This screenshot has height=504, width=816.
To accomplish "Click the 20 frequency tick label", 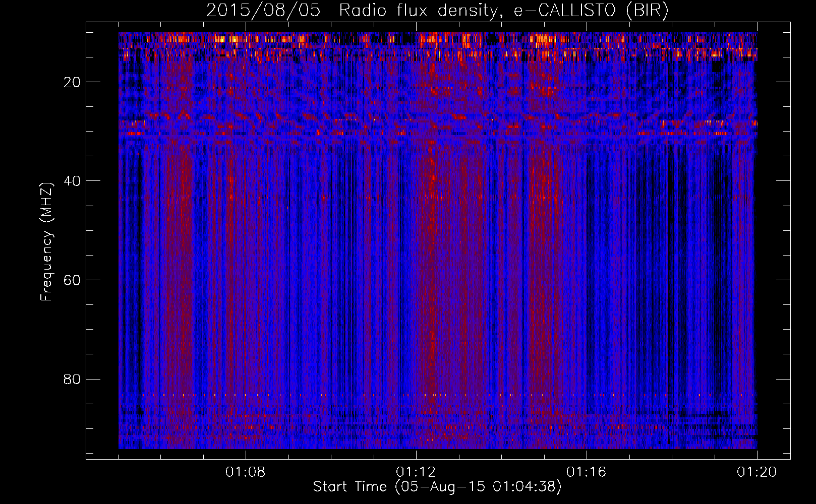I will pyautogui.click(x=72, y=82).
